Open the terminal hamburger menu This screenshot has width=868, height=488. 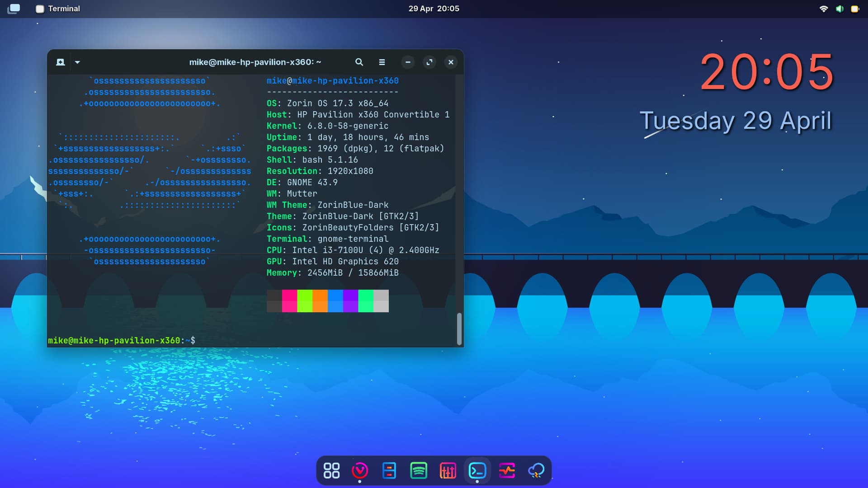pyautogui.click(x=382, y=62)
